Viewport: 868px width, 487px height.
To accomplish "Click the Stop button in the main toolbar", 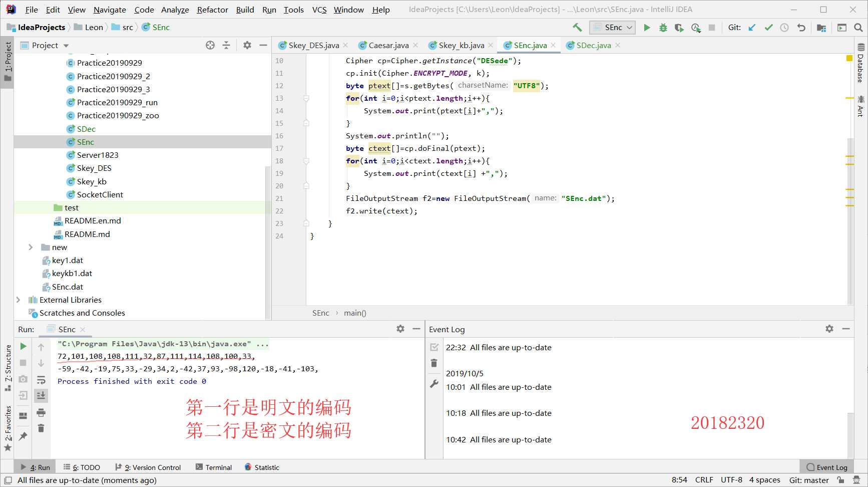I will point(711,28).
